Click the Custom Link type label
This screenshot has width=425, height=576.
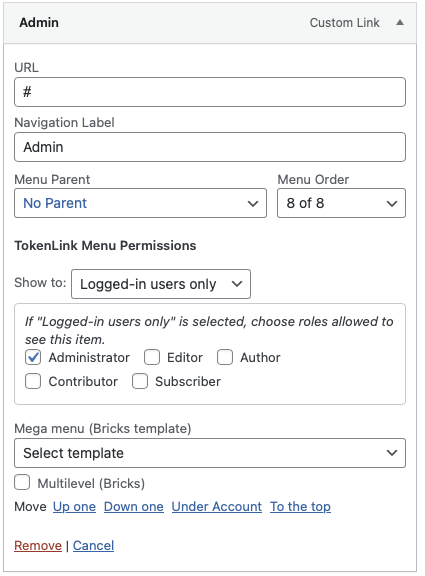click(x=344, y=23)
